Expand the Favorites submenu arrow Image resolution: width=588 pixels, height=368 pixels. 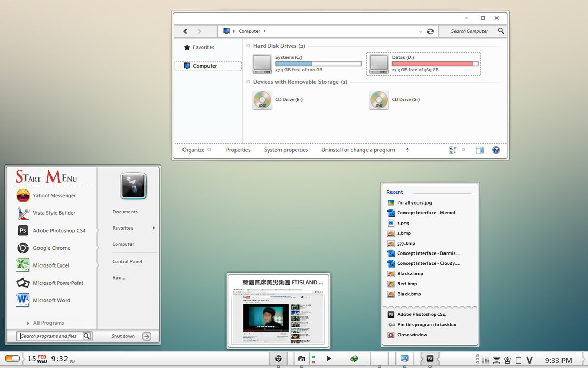pyautogui.click(x=153, y=228)
